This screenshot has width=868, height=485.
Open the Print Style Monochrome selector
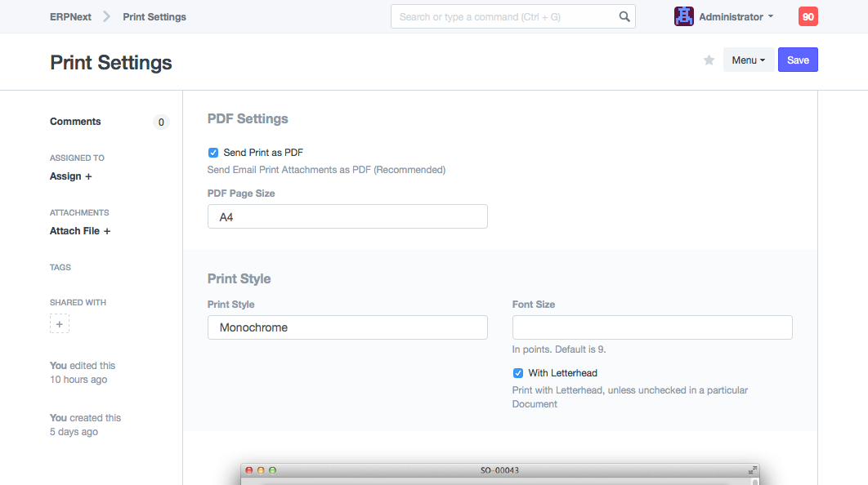pyautogui.click(x=347, y=327)
